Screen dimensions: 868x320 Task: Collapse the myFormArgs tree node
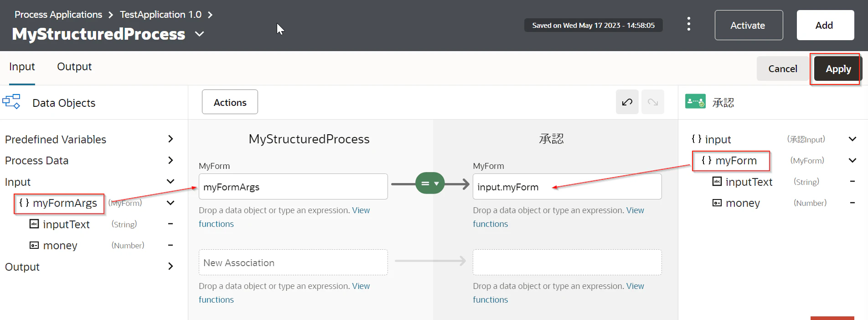coord(170,203)
